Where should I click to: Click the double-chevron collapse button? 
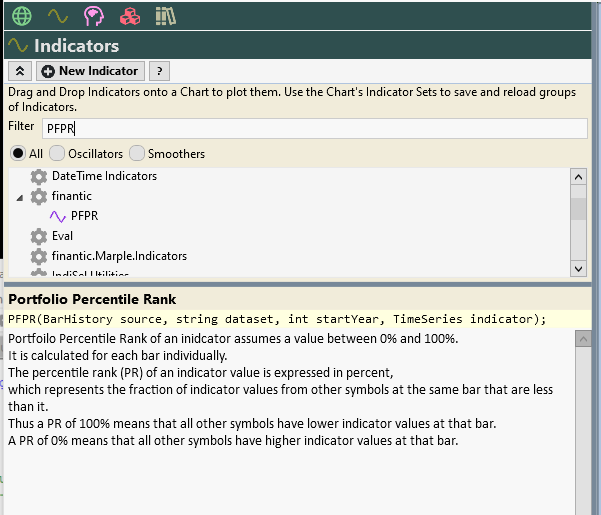[x=20, y=71]
